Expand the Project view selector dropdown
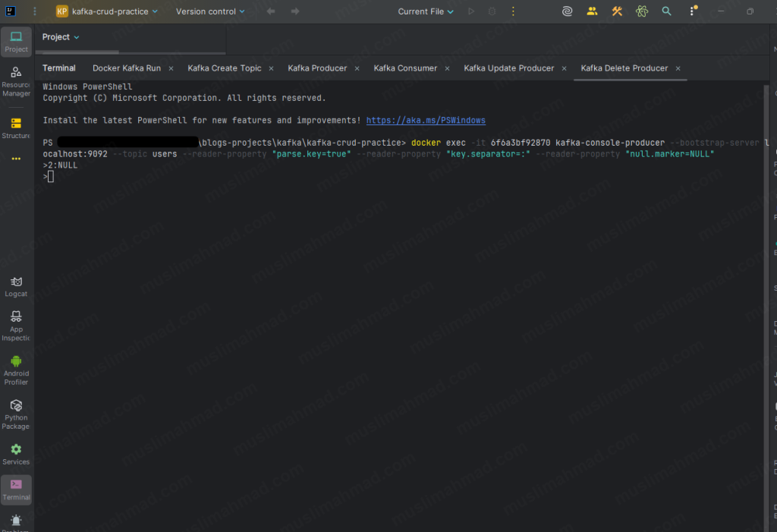 click(x=61, y=37)
